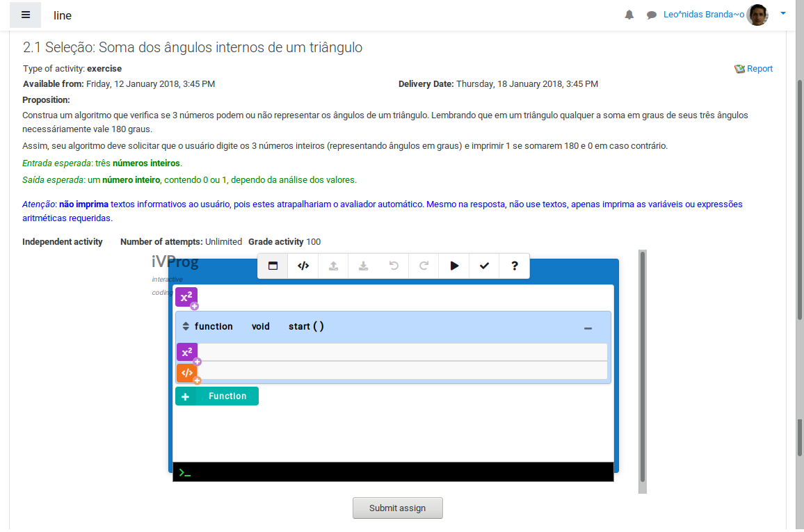Add a global variable with top purple button
The height and width of the screenshot is (532, 804).
pos(186,298)
